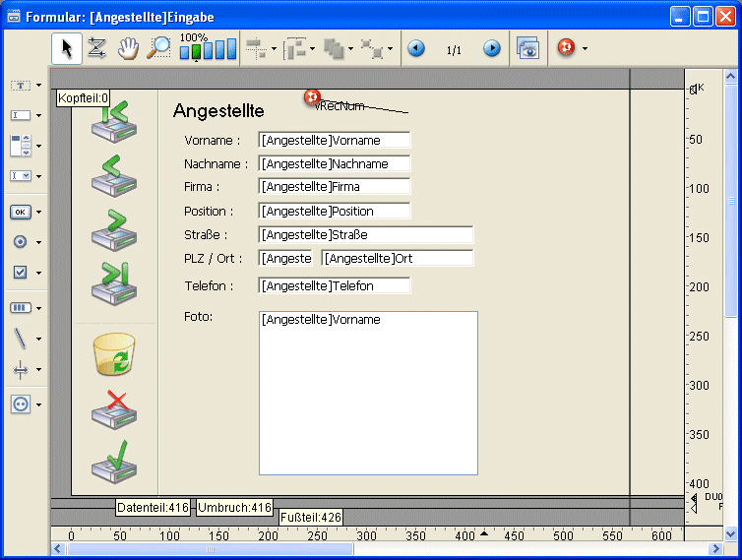
Task: Activate the entry order tool
Action: pyautogui.click(x=96, y=48)
